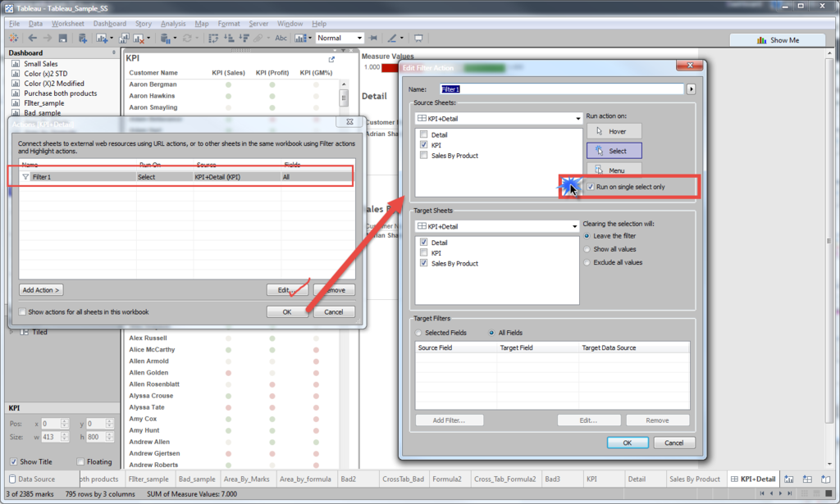Click the Tableau start page logo icon

[x=13, y=38]
